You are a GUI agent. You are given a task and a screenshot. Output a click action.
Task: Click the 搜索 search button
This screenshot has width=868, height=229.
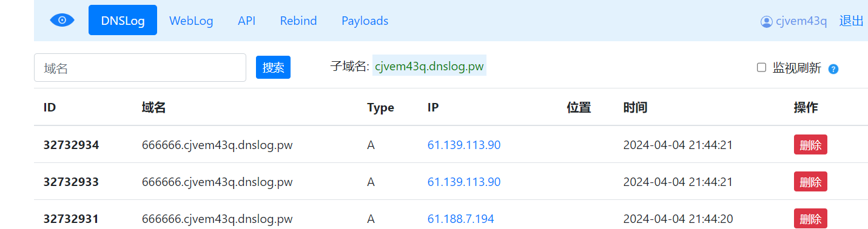tap(273, 67)
